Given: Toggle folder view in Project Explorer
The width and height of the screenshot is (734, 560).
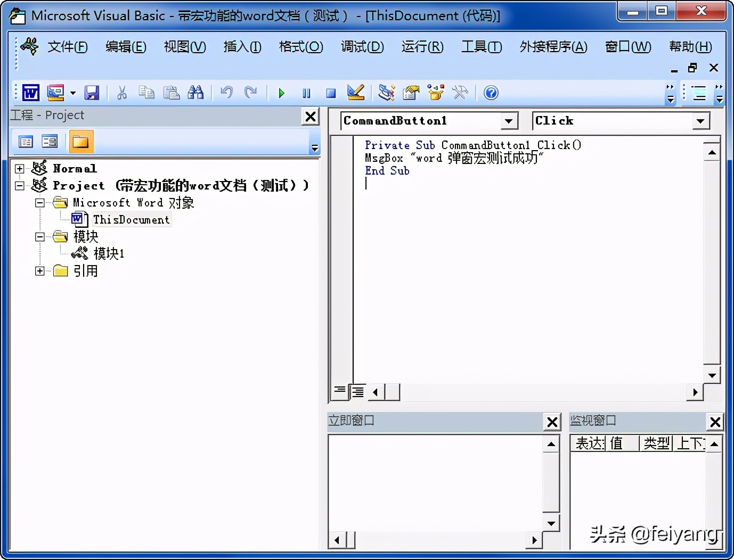Looking at the screenshot, I should [81, 141].
